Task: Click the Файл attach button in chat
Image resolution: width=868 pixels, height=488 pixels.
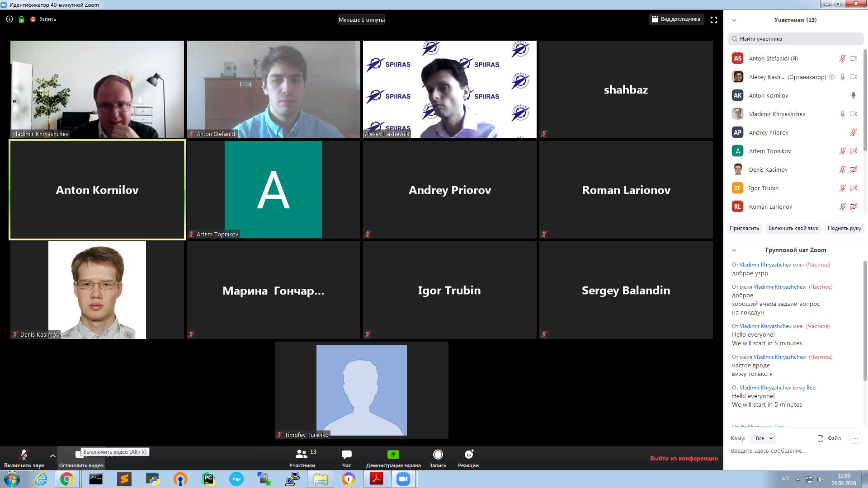Action: click(x=829, y=438)
